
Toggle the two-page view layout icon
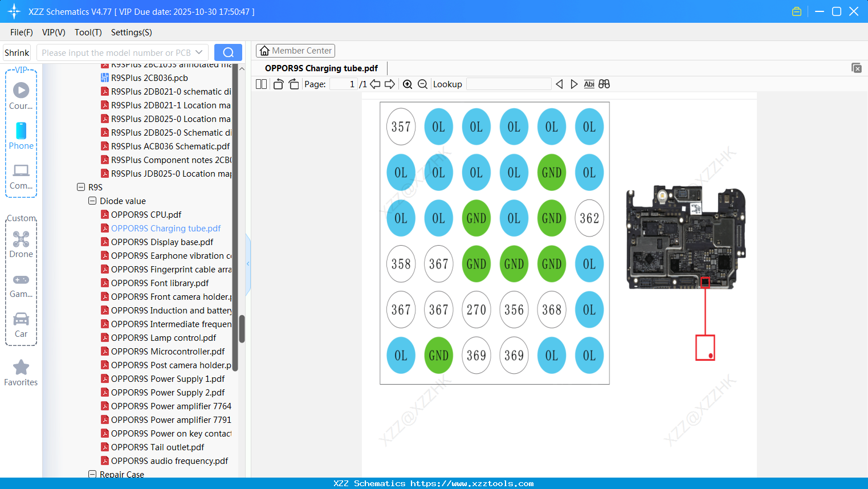tap(261, 84)
